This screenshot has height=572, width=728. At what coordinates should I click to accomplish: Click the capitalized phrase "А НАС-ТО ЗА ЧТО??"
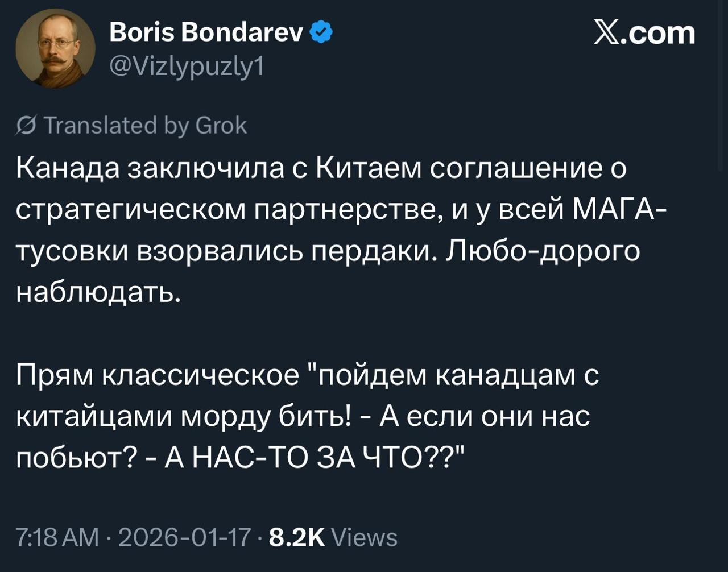(x=314, y=459)
